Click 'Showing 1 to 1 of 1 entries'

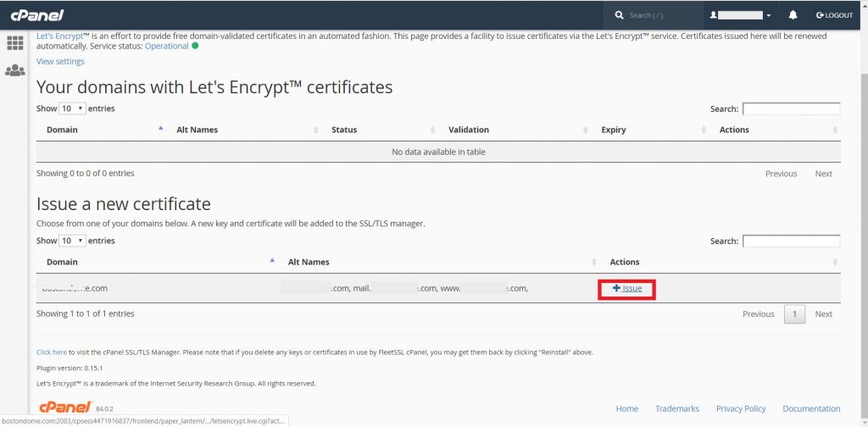coord(86,313)
